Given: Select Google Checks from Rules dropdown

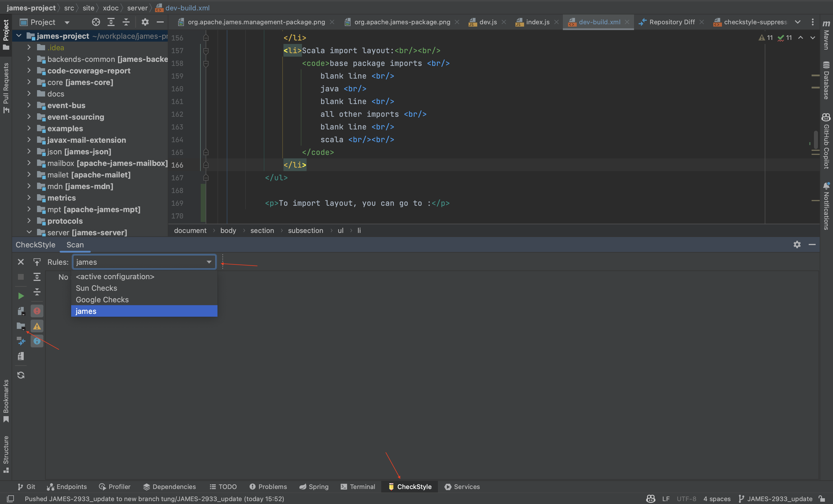Looking at the screenshot, I should click(102, 300).
